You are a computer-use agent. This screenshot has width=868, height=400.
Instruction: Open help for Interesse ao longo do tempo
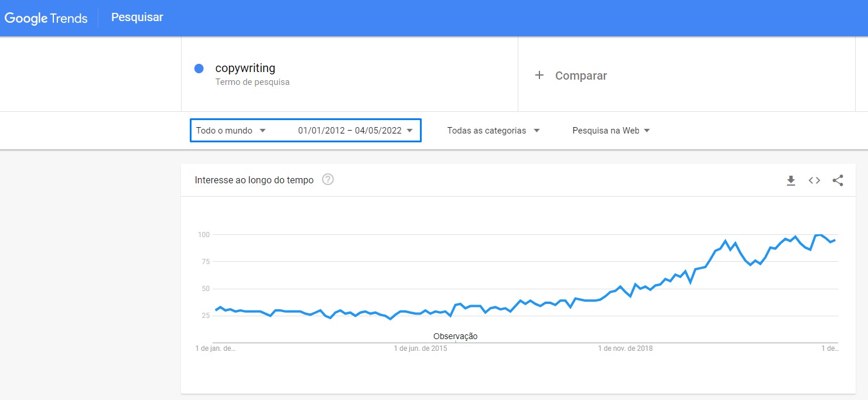[x=328, y=180]
